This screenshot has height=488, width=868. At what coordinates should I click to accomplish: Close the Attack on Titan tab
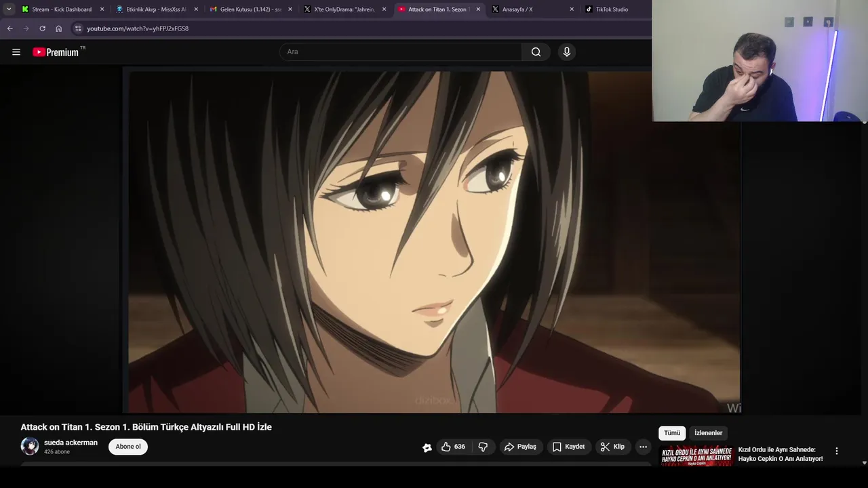tap(478, 9)
